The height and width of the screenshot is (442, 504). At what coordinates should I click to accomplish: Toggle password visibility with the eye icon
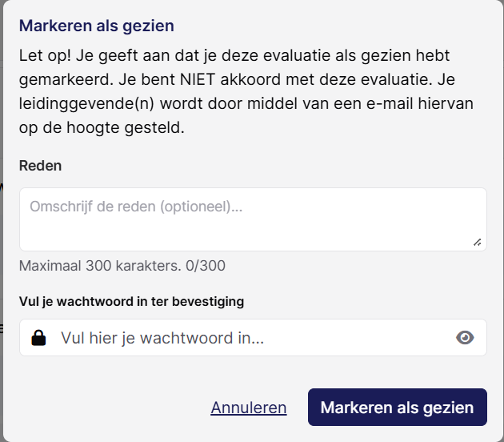pyautogui.click(x=465, y=338)
